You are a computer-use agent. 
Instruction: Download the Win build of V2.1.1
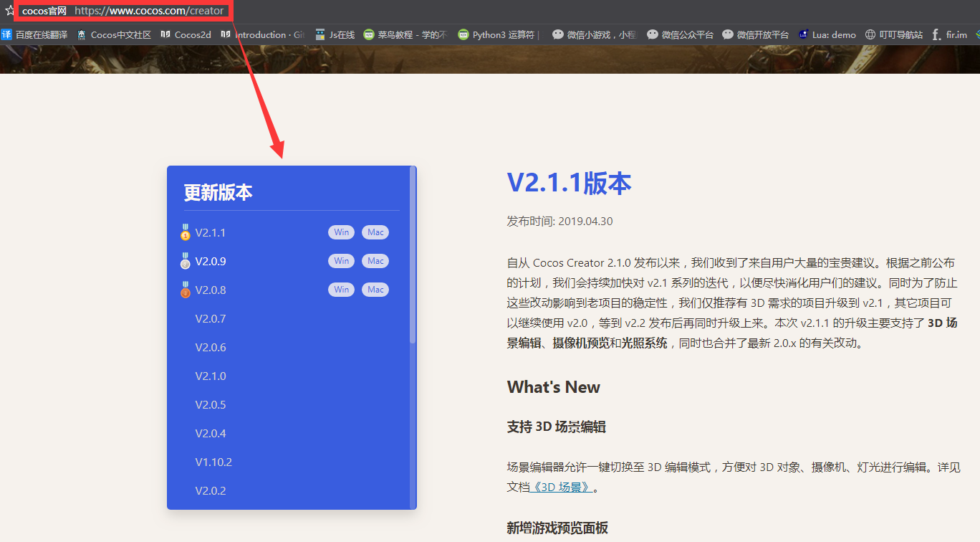pos(342,232)
